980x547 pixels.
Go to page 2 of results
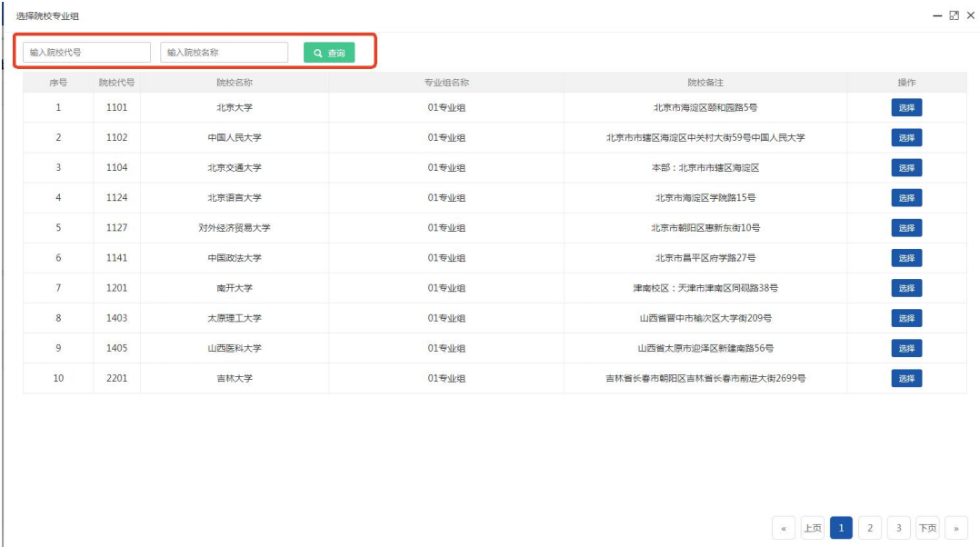coord(870,528)
